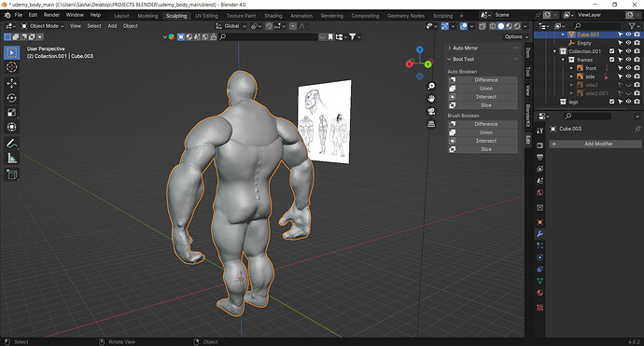Screen dimensions: 644x346
Task: Click the Z axis on navigation gizmo
Action: click(x=419, y=49)
